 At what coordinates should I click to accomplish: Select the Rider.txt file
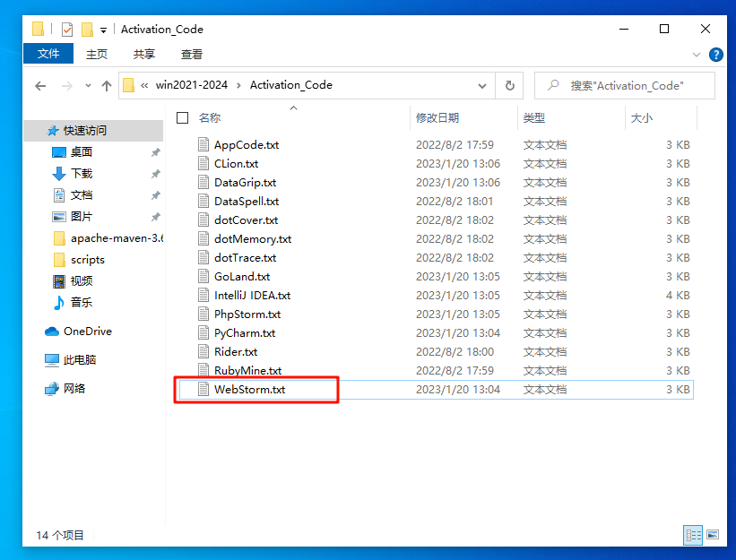236,352
